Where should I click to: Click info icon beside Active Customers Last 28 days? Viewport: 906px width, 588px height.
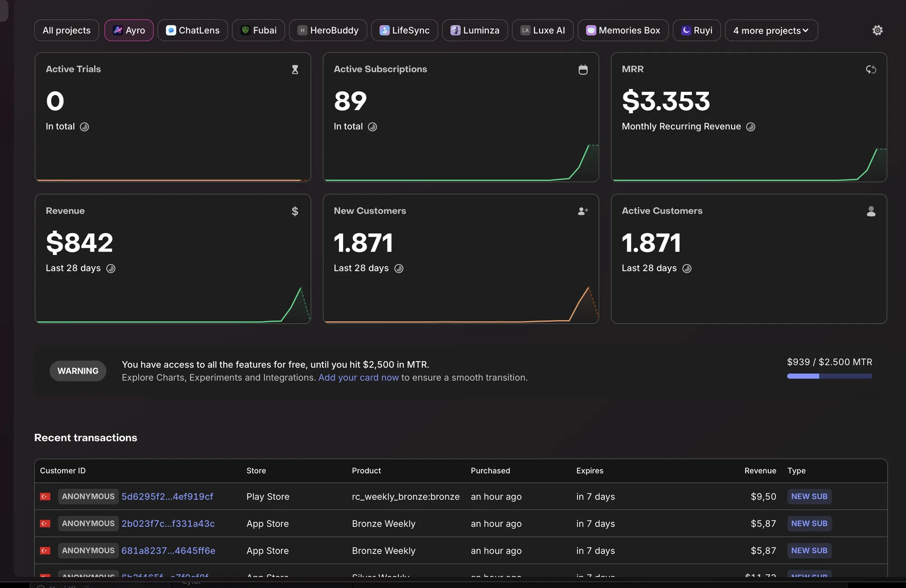click(687, 268)
